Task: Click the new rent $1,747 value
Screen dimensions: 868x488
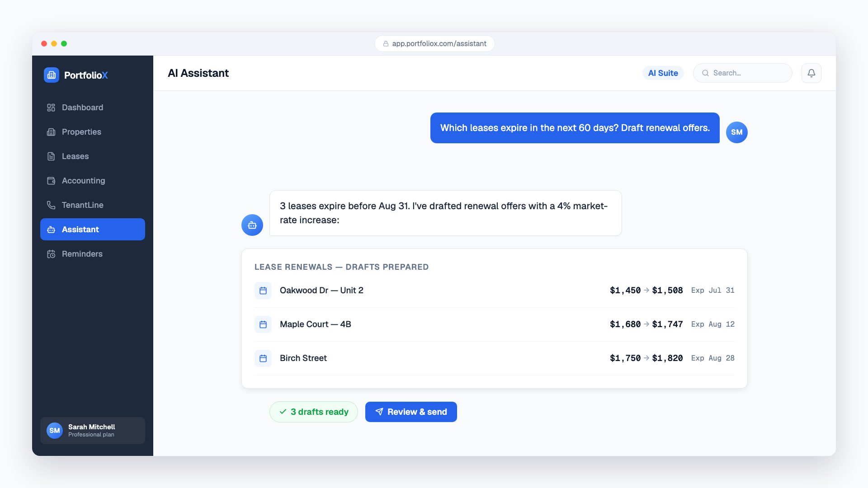Action: click(x=667, y=324)
